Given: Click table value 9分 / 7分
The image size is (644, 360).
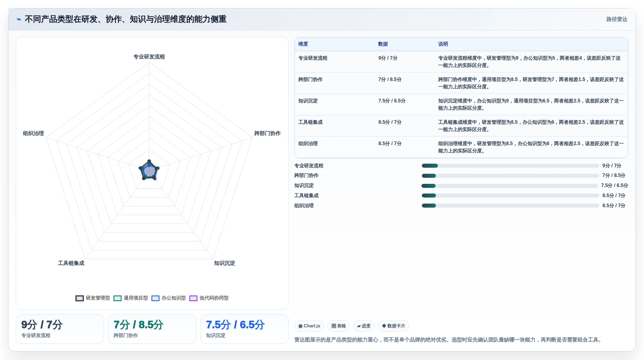Looking at the screenshot, I should [388, 58].
